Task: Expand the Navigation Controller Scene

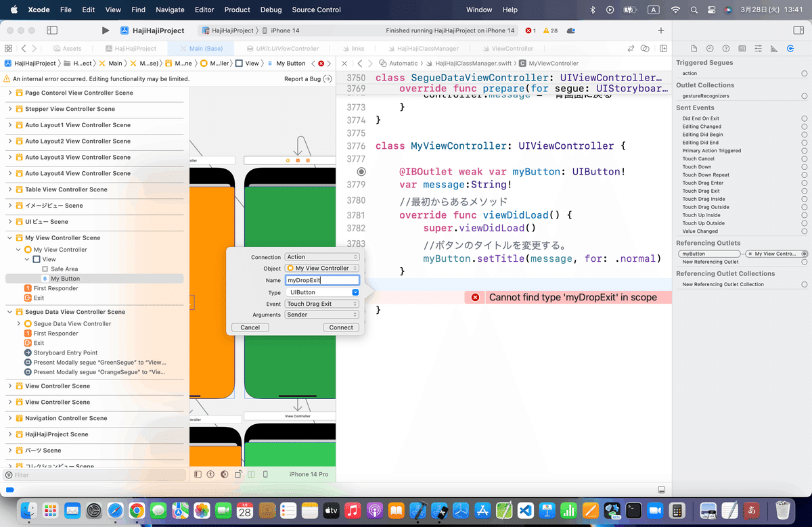Action: click(9, 418)
